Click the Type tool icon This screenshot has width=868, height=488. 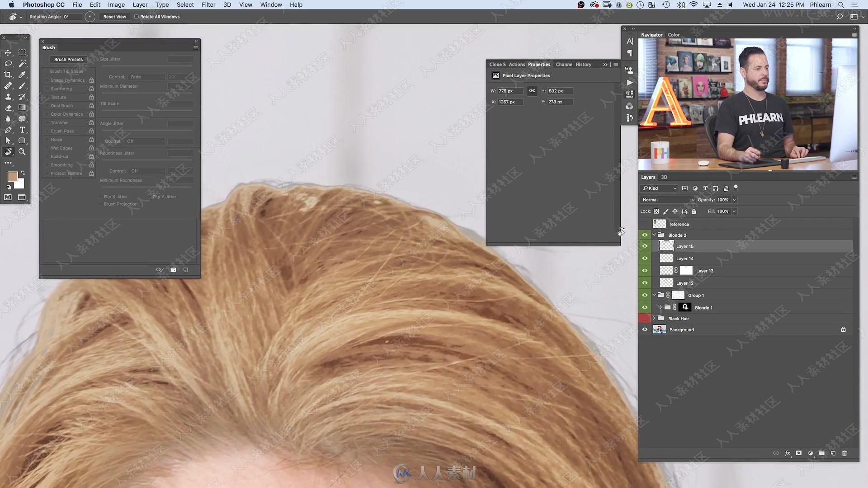[23, 129]
